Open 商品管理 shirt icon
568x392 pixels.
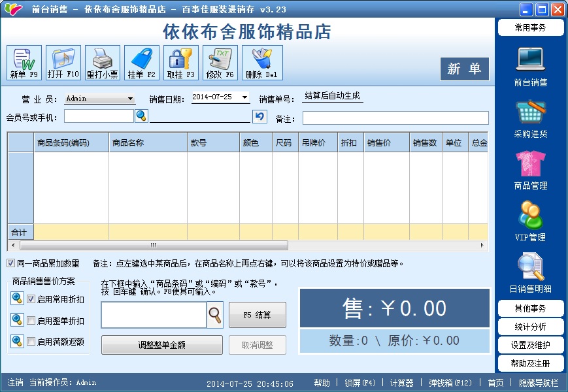[530, 171]
